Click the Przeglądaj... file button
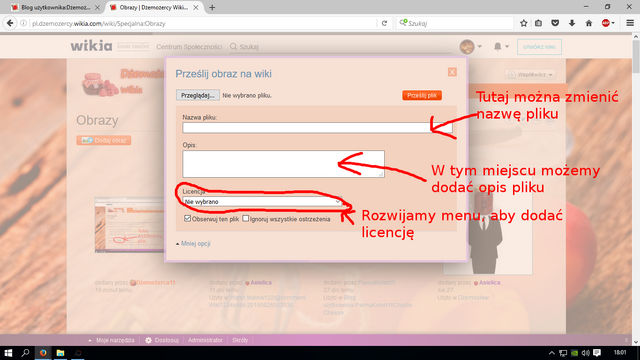The width and height of the screenshot is (640, 360). [x=198, y=95]
